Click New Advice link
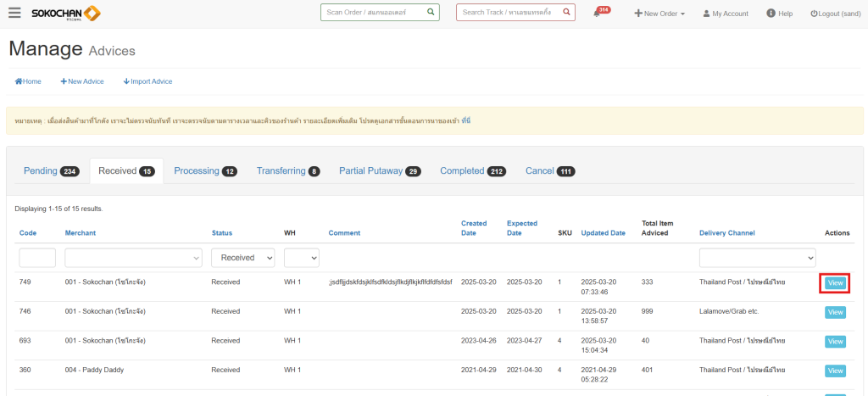The image size is (868, 396). (x=82, y=81)
